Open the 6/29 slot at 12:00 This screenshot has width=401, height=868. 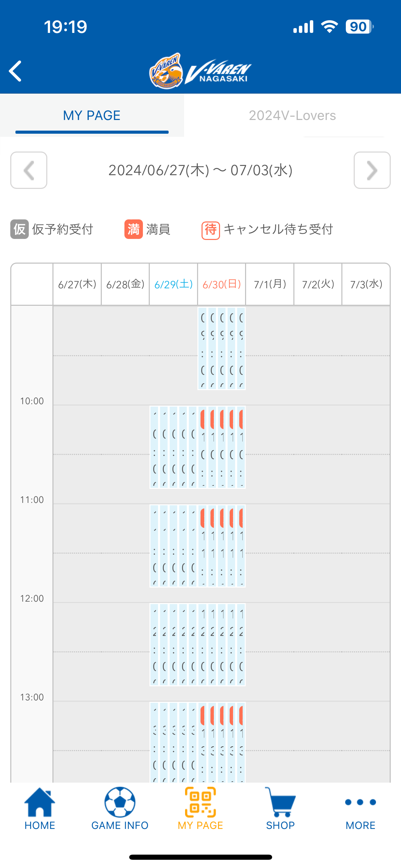click(x=173, y=644)
